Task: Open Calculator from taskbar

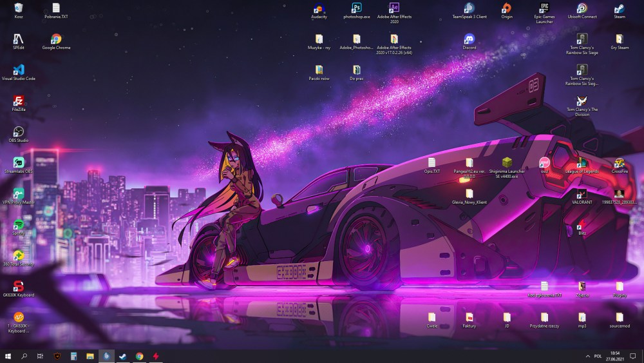Action: coord(73,356)
